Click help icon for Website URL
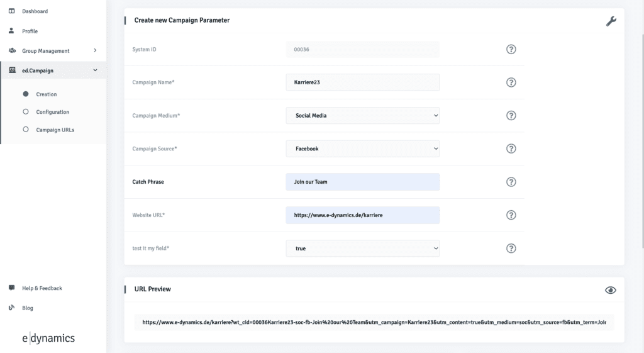 coord(511,215)
